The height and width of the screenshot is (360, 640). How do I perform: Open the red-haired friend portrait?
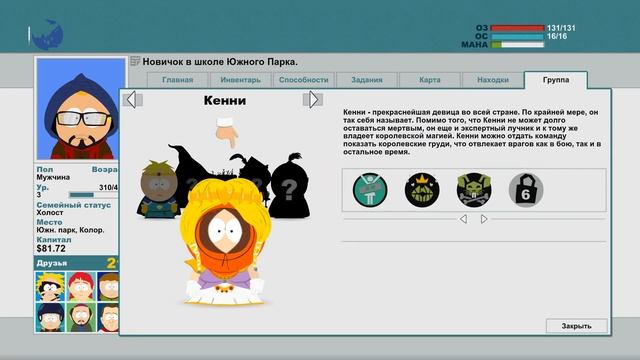coord(81,286)
